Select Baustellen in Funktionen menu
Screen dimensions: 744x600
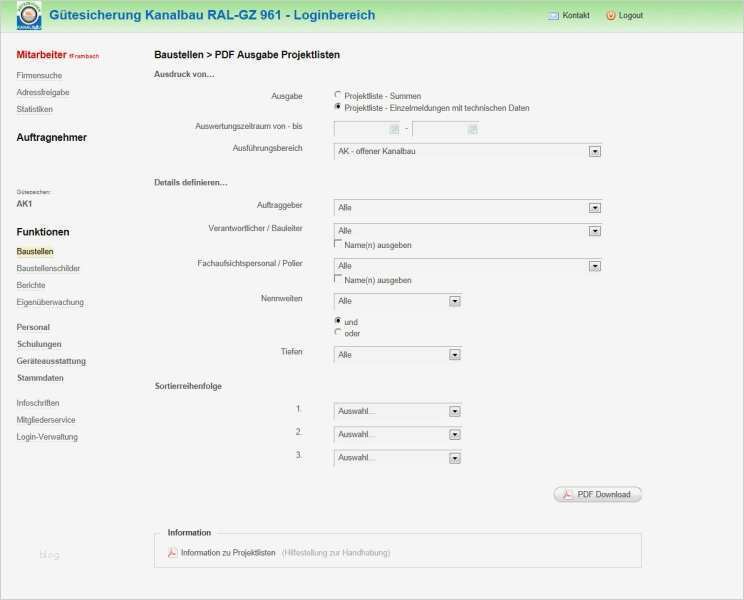point(35,251)
